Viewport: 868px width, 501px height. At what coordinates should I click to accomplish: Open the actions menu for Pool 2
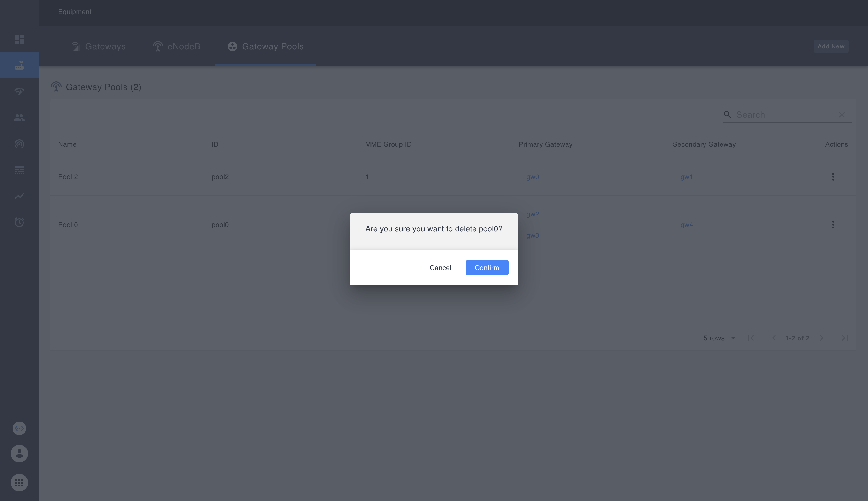[x=833, y=176]
